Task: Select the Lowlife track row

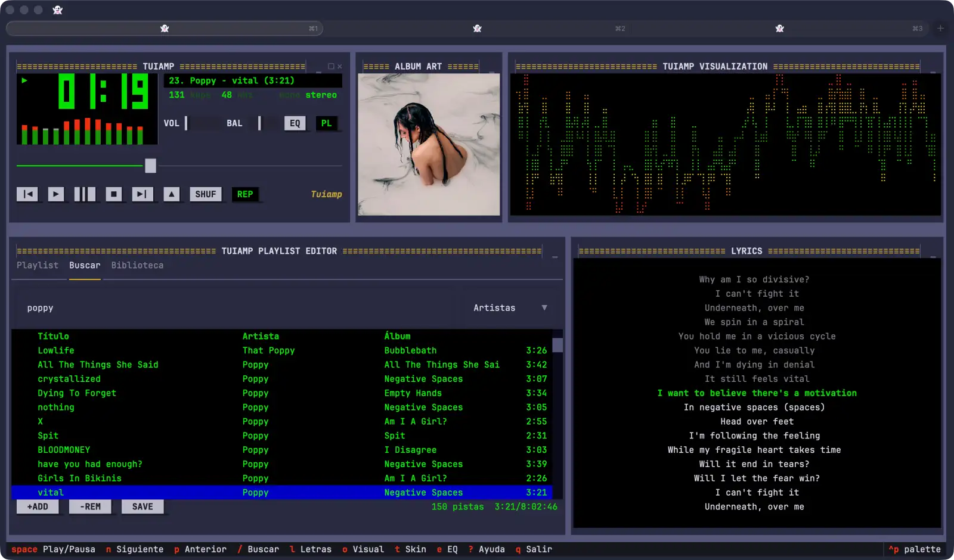Action: pyautogui.click(x=281, y=351)
